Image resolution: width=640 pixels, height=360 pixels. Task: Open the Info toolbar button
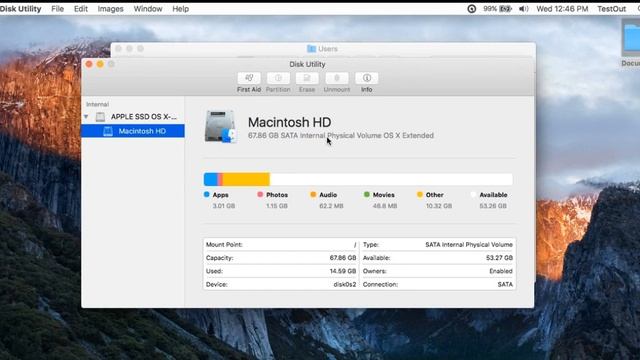(x=367, y=78)
